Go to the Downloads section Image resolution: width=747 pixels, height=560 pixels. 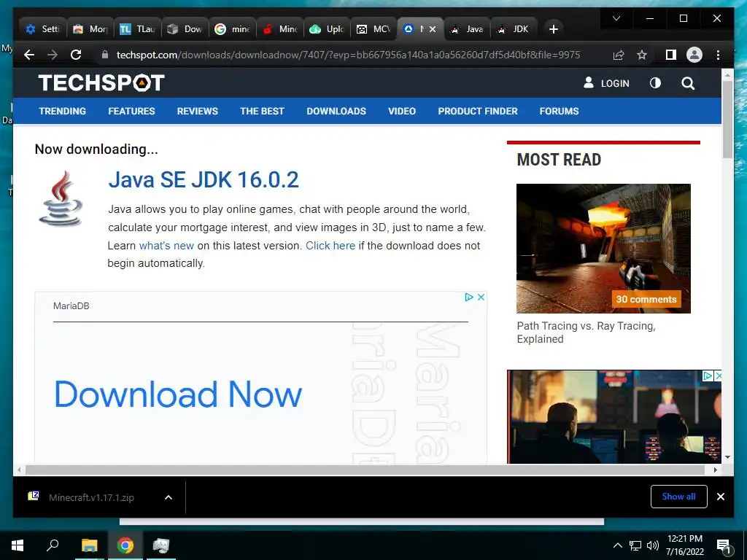point(336,111)
